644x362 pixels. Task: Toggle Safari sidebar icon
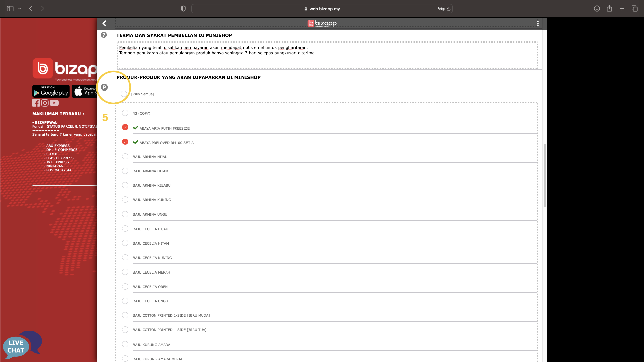tap(10, 9)
